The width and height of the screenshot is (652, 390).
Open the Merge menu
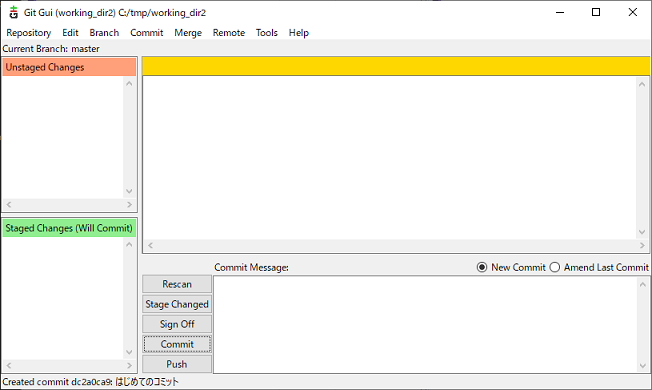(x=188, y=33)
